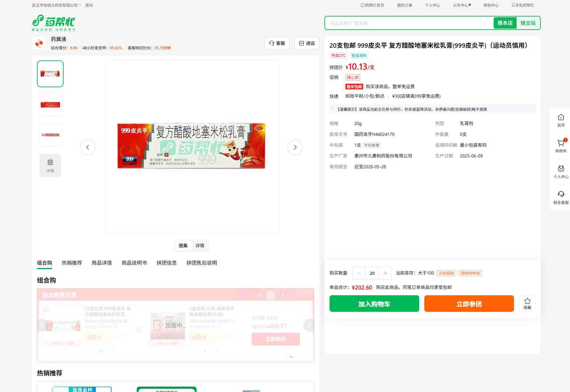Click the 药帮忙 logo

(54, 23)
